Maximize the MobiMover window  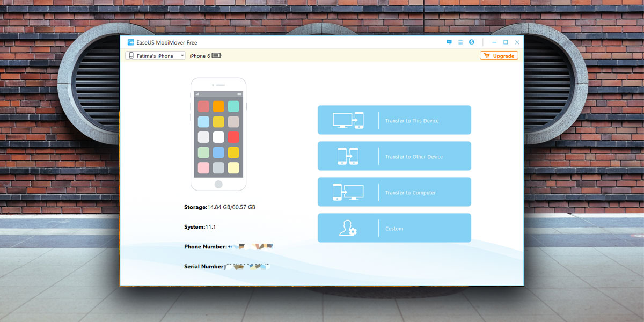pos(506,42)
